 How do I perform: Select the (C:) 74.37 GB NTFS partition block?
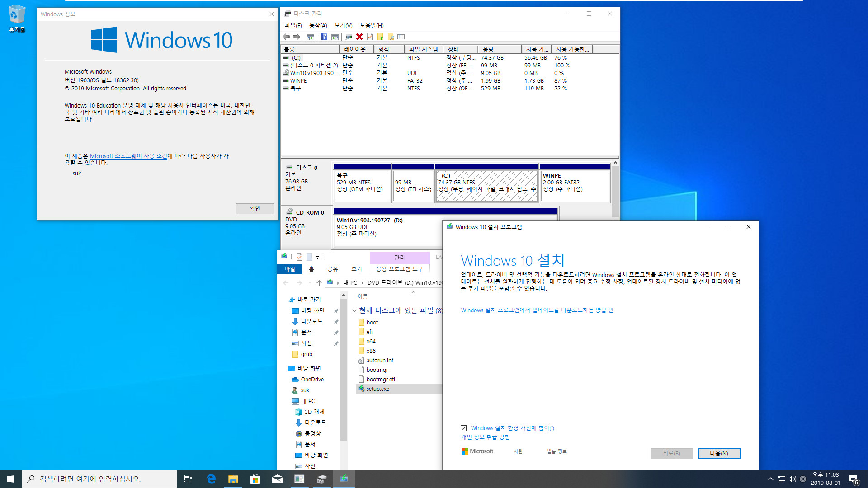click(x=486, y=183)
